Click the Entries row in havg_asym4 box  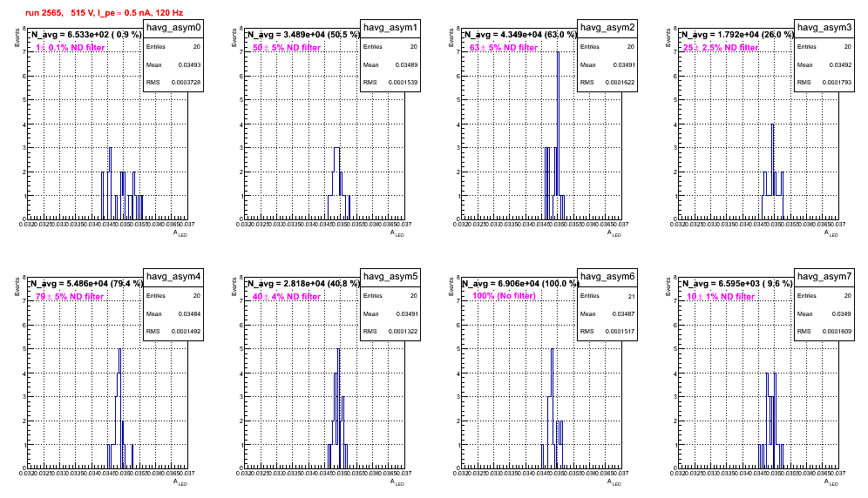(173, 296)
